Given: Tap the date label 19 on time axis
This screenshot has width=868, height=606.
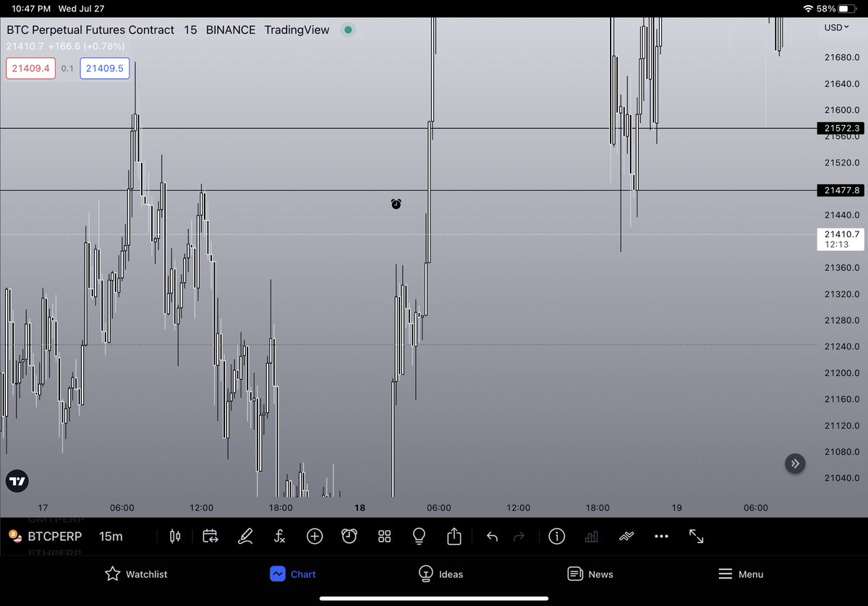Looking at the screenshot, I should [x=677, y=508].
